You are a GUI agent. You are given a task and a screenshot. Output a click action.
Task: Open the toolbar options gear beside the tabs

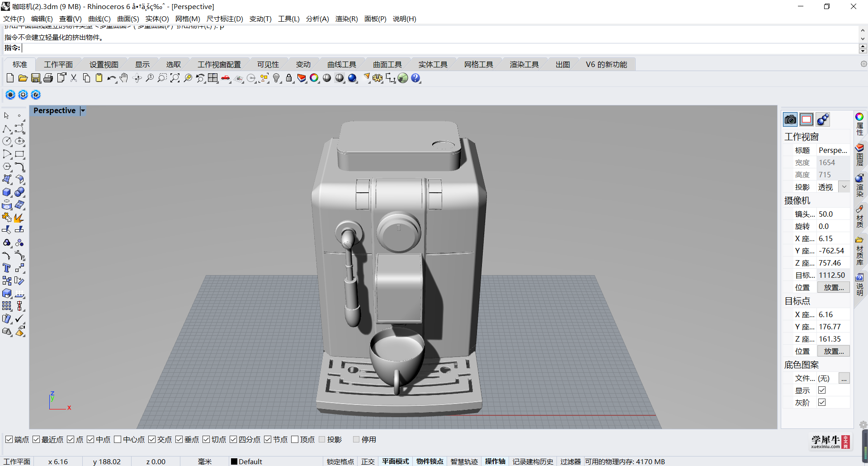pos(863,64)
